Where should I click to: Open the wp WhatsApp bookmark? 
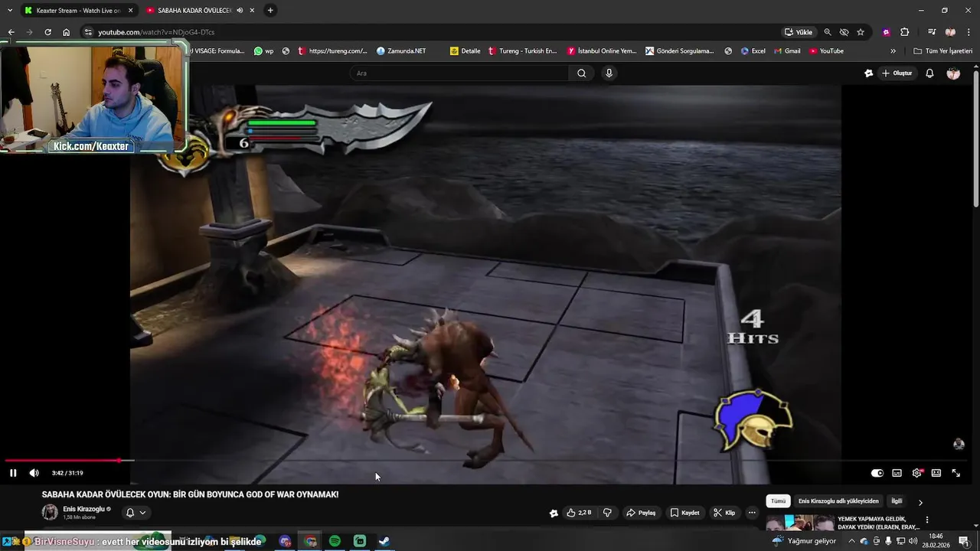pos(263,51)
